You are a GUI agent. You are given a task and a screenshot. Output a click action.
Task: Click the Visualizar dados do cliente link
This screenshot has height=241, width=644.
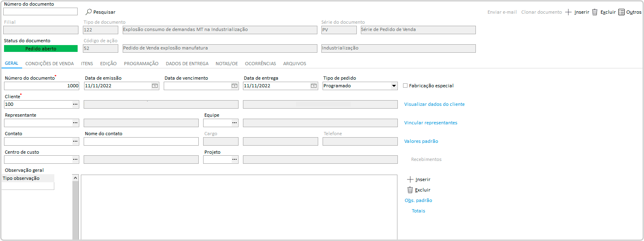[434, 104]
